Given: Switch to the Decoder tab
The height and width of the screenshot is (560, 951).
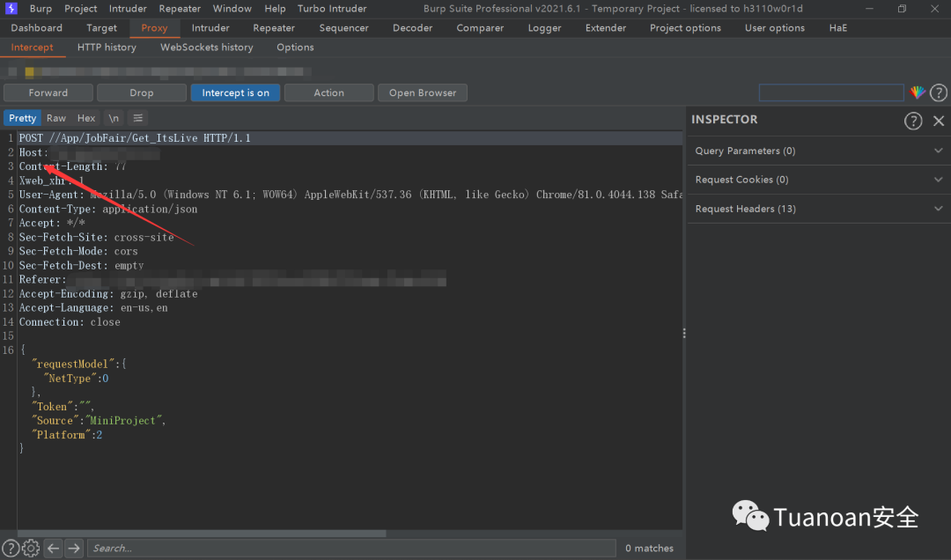Looking at the screenshot, I should [x=412, y=28].
